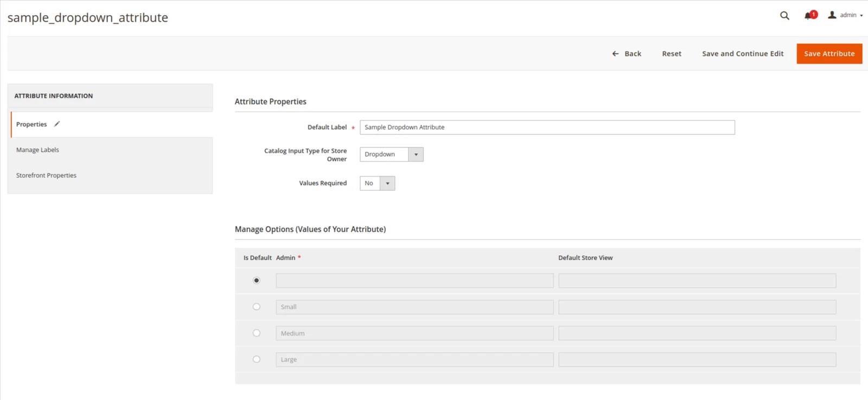Click Default Store View field for Large
Image resolution: width=868 pixels, height=400 pixels.
(x=697, y=359)
